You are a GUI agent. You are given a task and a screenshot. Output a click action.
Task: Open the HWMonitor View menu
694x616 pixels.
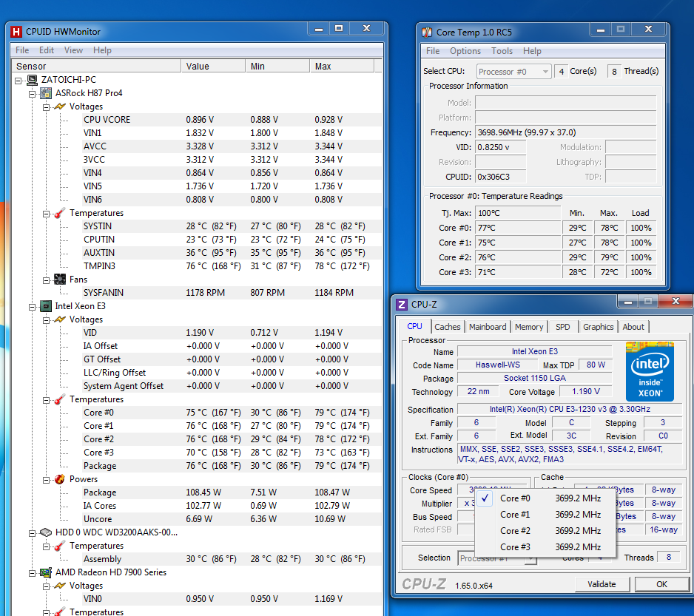click(x=73, y=50)
